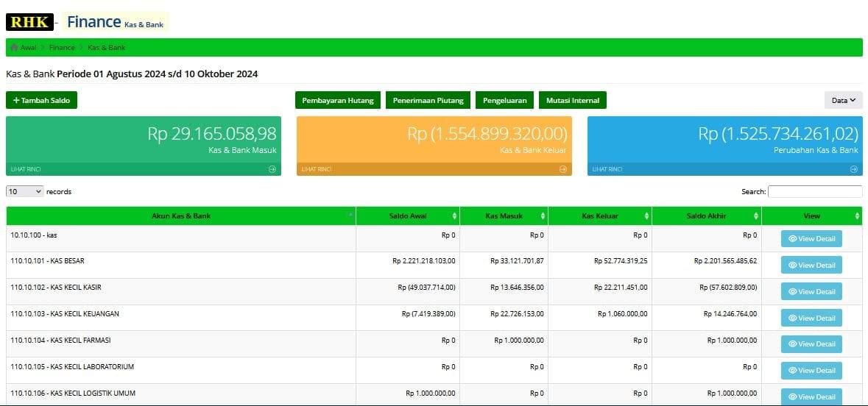868x406 pixels.
Task: Click the Search input field
Action: pyautogui.click(x=814, y=191)
